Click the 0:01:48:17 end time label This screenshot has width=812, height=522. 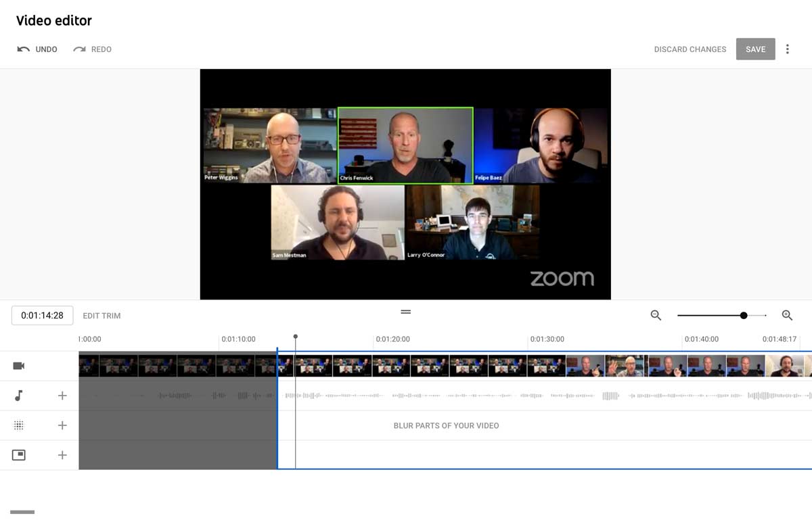[x=780, y=339]
